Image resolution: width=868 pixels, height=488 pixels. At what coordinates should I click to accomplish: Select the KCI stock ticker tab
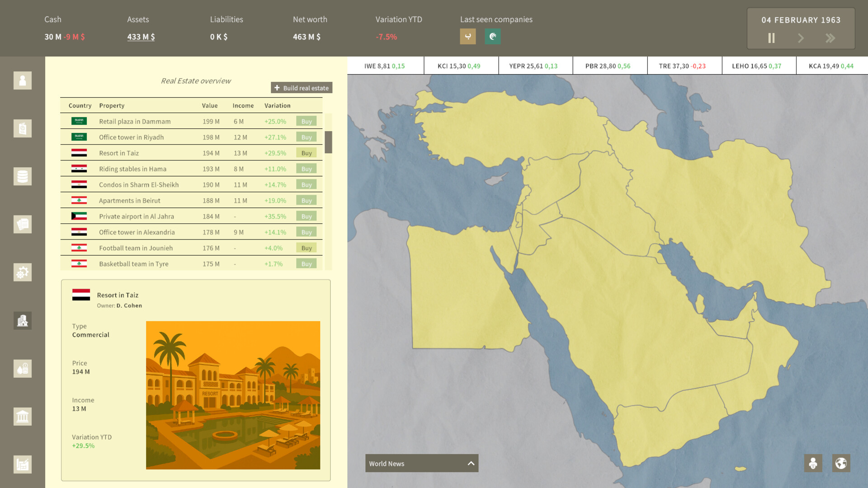click(461, 65)
